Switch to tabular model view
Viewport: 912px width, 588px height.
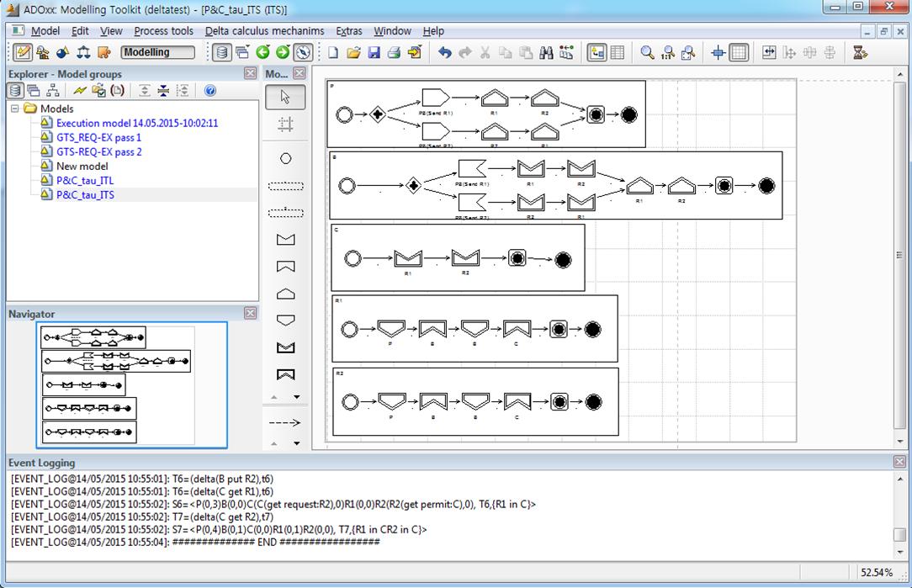click(617, 52)
